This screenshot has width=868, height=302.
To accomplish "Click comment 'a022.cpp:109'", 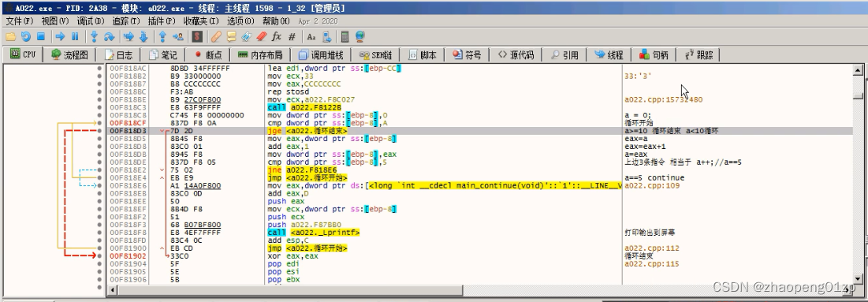I will [651, 185].
